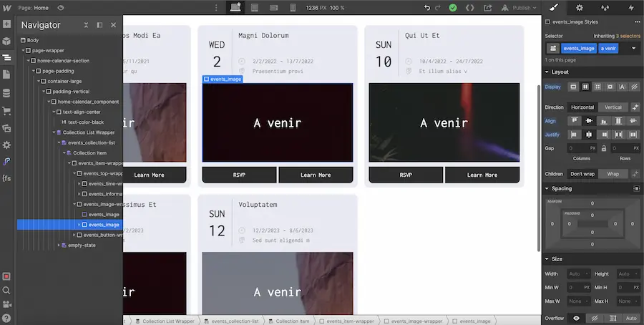This screenshot has height=325, width=644.
Task: Open the search magnifier in sidebar
Action: click(6, 291)
